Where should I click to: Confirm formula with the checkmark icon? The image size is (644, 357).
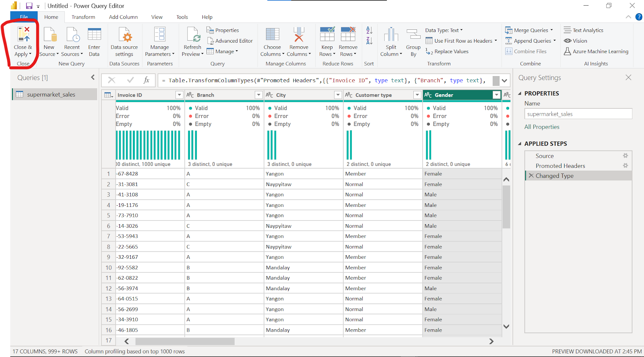(x=130, y=80)
